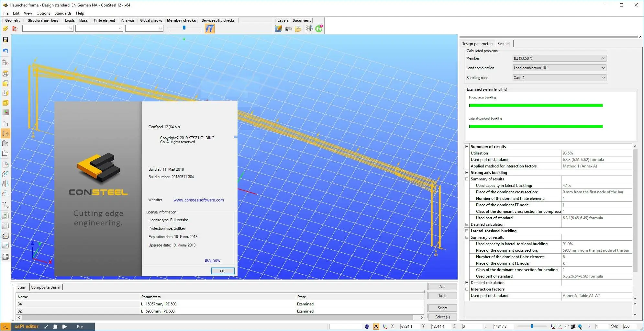This screenshot has height=331, width=644.
Task: Collapse the Summary of results top section
Action: [x=467, y=147]
